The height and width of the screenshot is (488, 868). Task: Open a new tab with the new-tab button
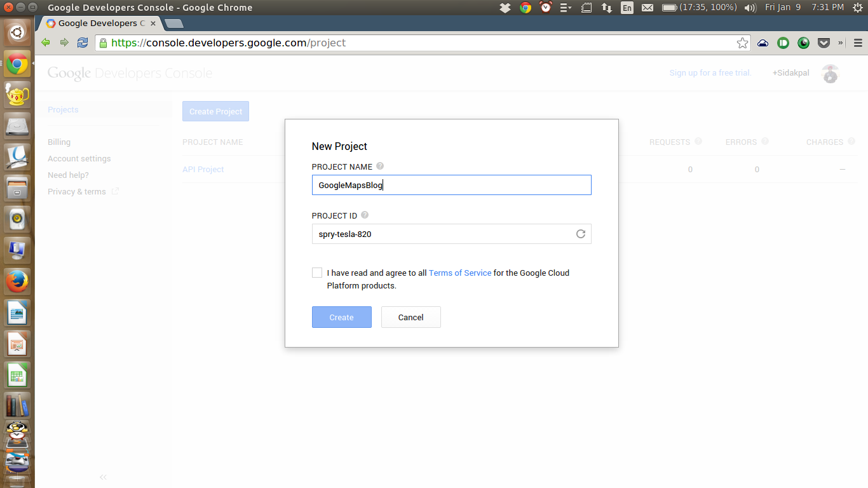(x=173, y=24)
